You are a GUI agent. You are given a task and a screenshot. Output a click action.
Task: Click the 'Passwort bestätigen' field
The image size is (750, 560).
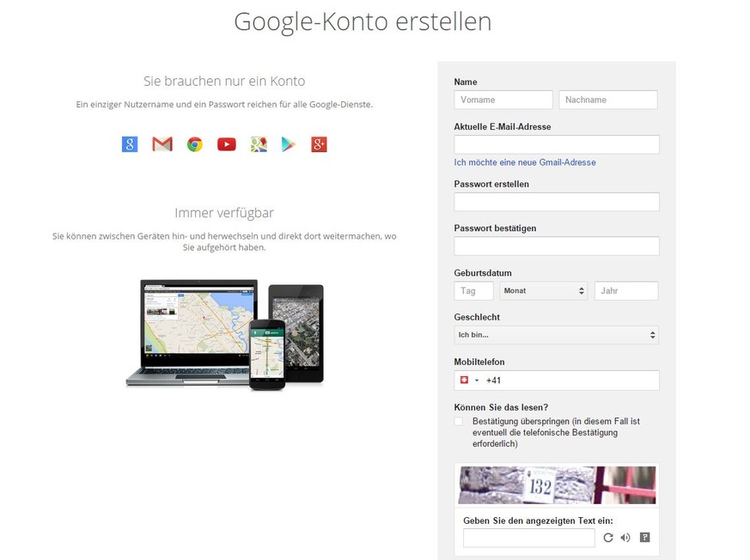[x=557, y=246]
